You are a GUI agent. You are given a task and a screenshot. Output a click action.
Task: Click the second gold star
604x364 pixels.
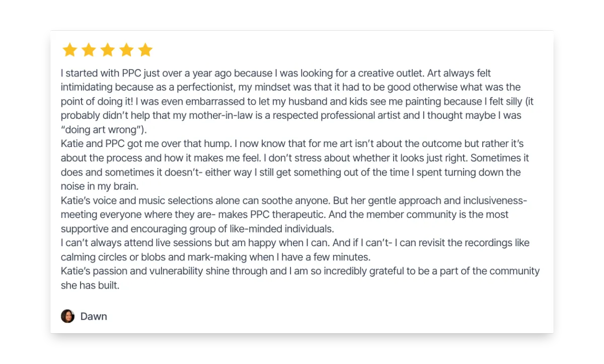coord(89,50)
